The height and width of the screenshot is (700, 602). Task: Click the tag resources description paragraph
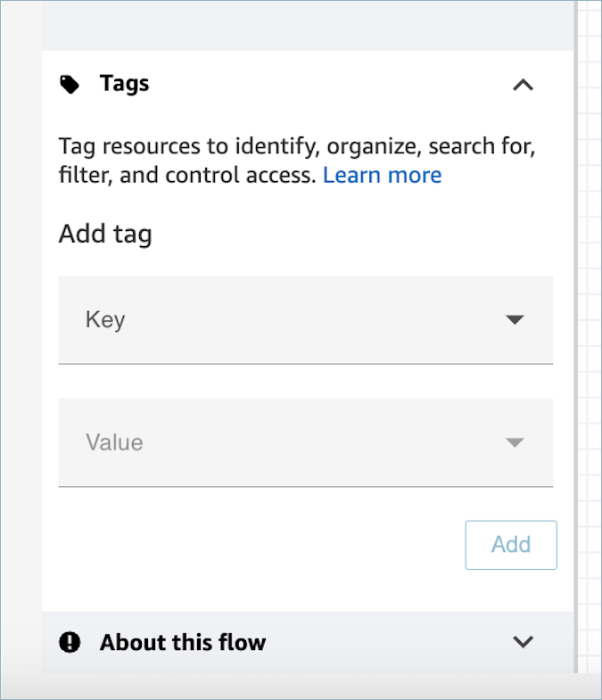(268, 147)
